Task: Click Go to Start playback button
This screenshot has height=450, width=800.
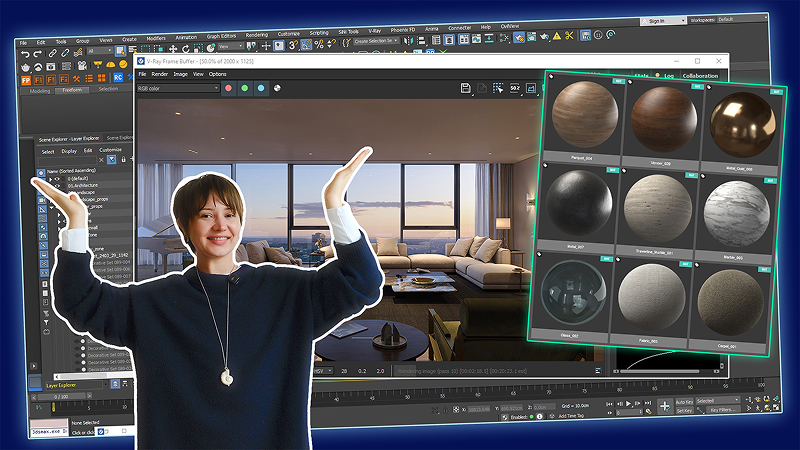Action: 609,404
